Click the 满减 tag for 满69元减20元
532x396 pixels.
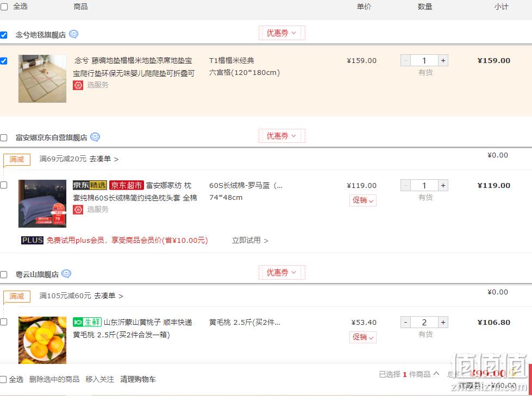[x=17, y=159]
